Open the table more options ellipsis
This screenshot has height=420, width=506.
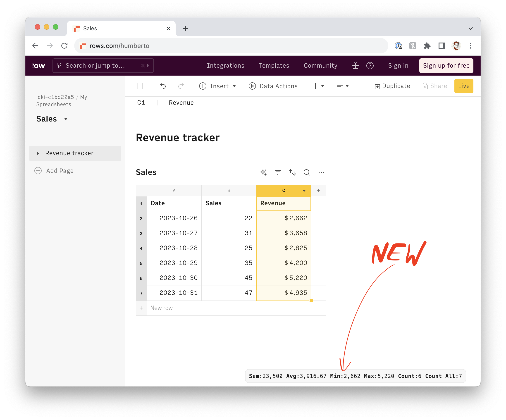(321, 172)
